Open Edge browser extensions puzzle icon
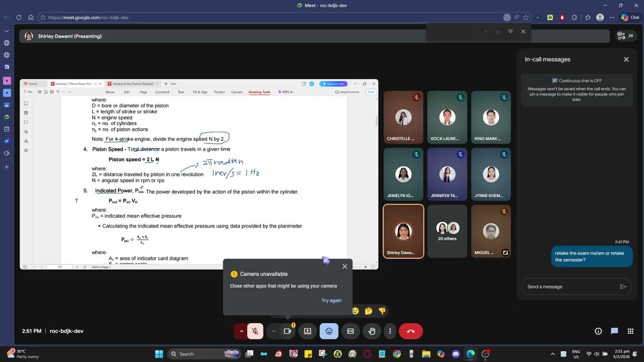 574,18
